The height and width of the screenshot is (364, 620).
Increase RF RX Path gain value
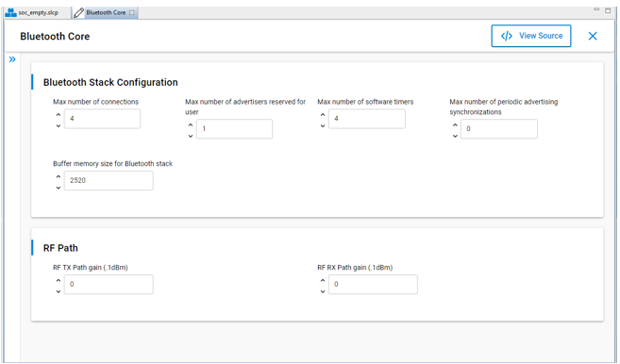[322, 280]
